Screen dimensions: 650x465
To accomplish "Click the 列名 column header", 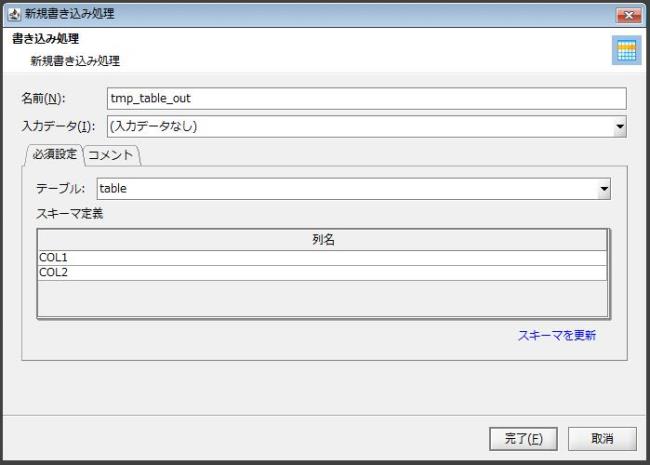I will (x=322, y=240).
